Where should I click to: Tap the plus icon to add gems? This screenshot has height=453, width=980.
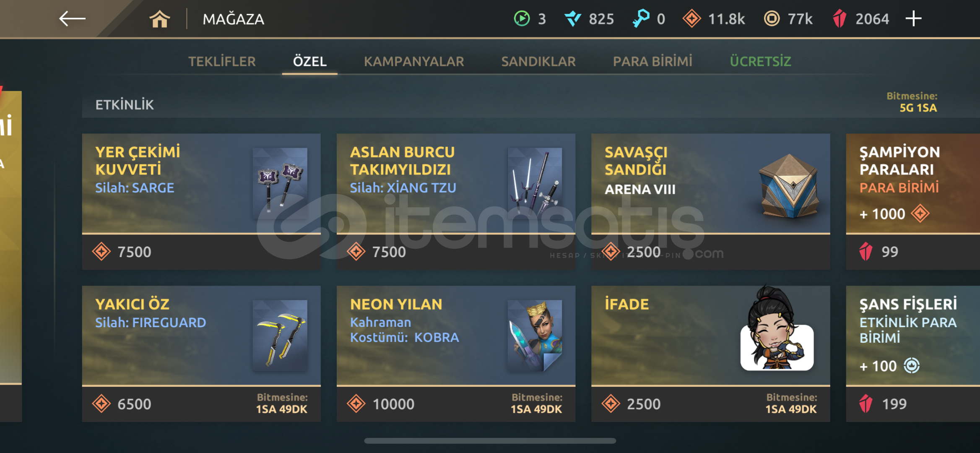913,19
